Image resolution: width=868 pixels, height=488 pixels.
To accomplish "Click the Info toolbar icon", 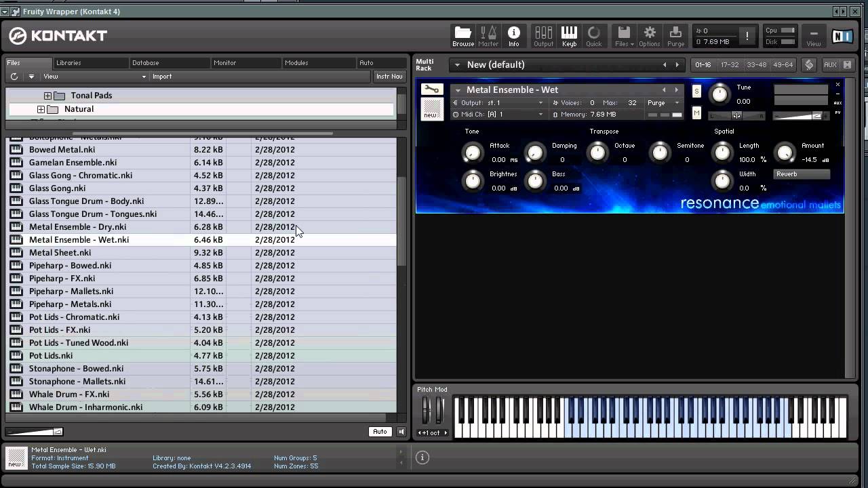I will coord(513,36).
